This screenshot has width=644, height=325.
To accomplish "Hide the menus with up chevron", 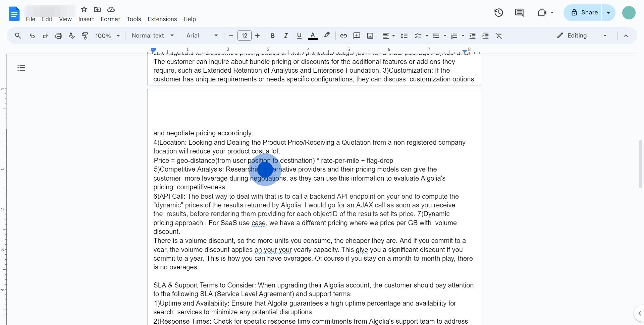I will (626, 36).
